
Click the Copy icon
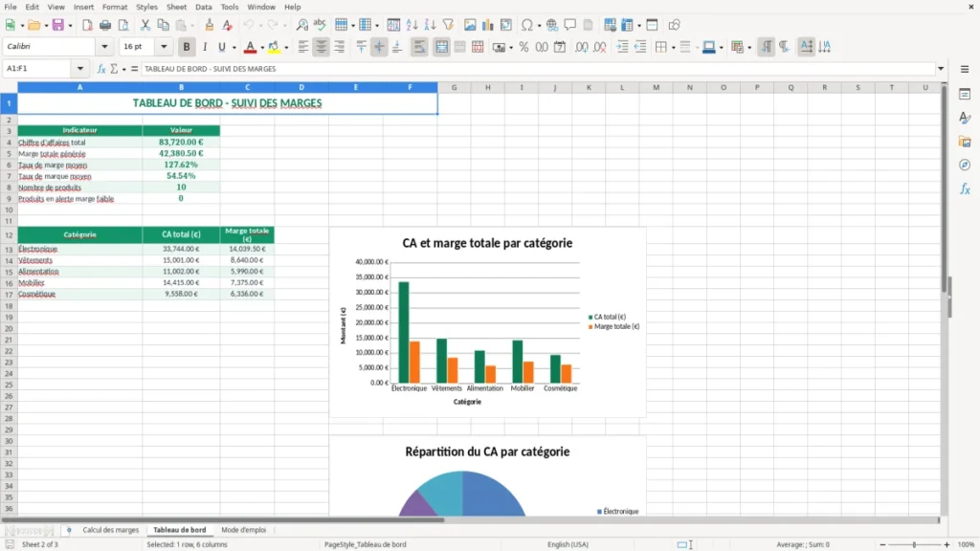click(163, 25)
